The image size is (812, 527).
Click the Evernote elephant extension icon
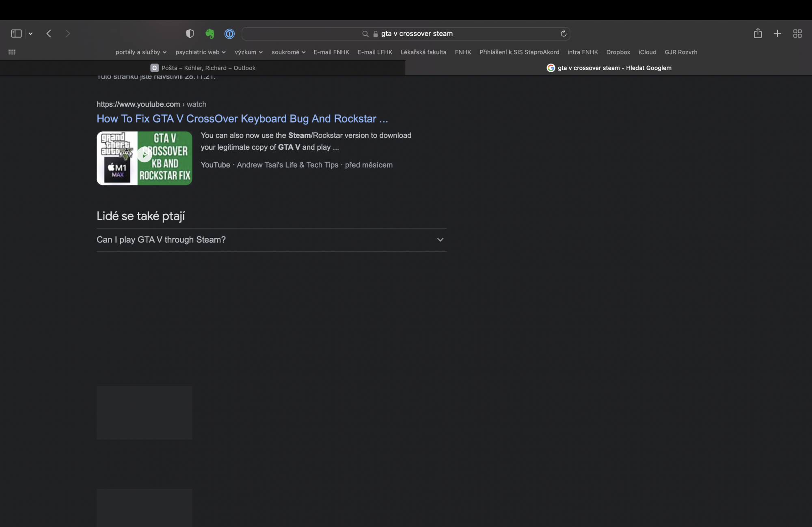209,34
